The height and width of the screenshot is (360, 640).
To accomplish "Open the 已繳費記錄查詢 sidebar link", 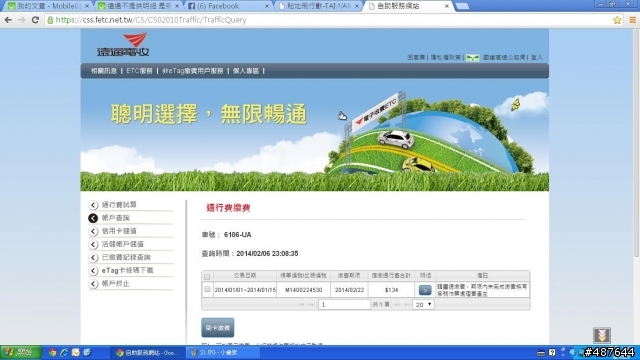I will [x=126, y=258].
